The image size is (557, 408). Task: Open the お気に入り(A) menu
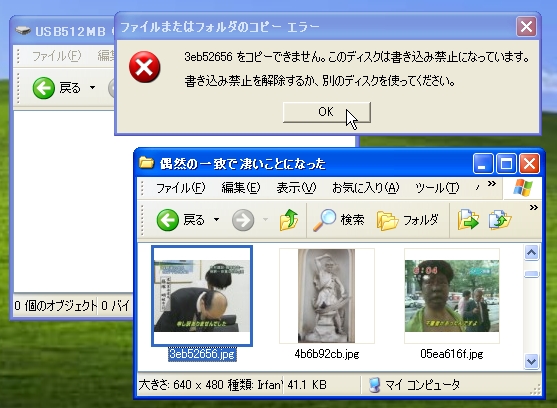[366, 187]
